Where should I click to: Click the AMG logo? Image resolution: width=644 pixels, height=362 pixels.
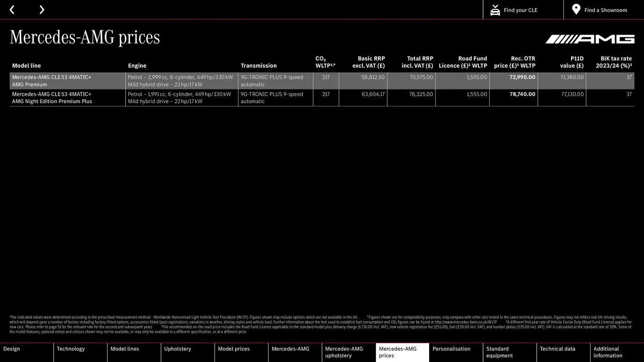coord(590,39)
